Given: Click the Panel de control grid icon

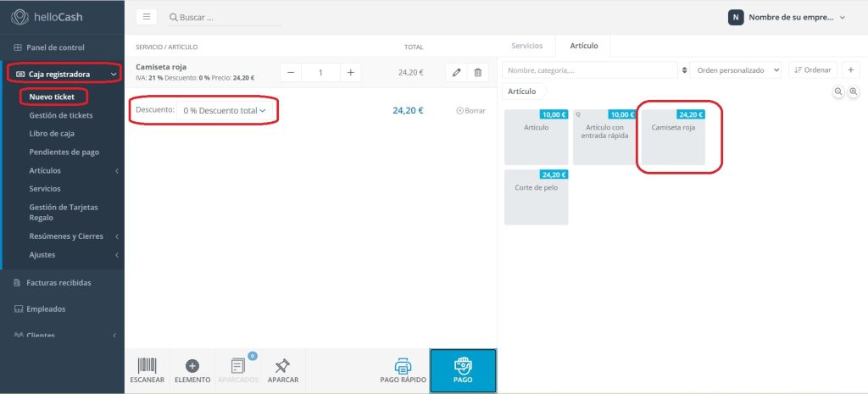Looking at the screenshot, I should (x=18, y=47).
